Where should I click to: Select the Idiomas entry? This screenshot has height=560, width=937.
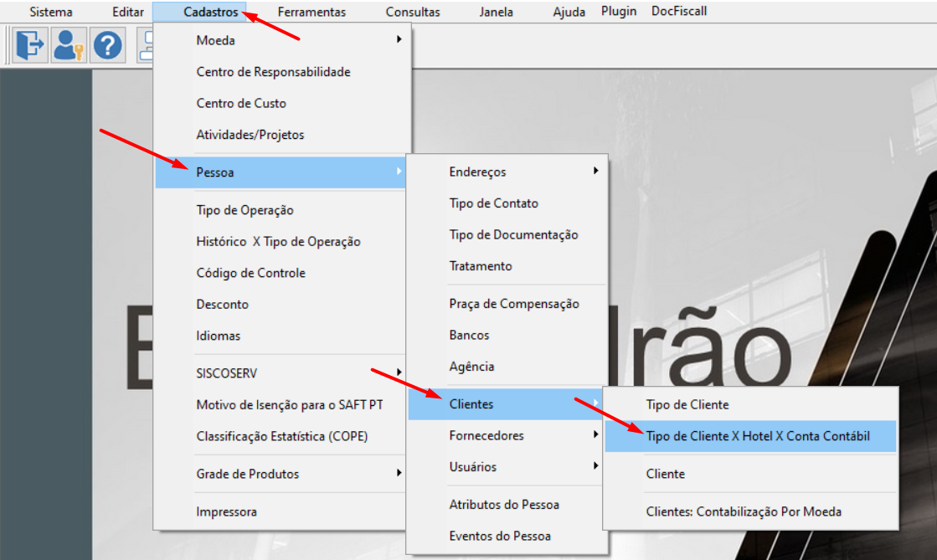click(x=281, y=336)
